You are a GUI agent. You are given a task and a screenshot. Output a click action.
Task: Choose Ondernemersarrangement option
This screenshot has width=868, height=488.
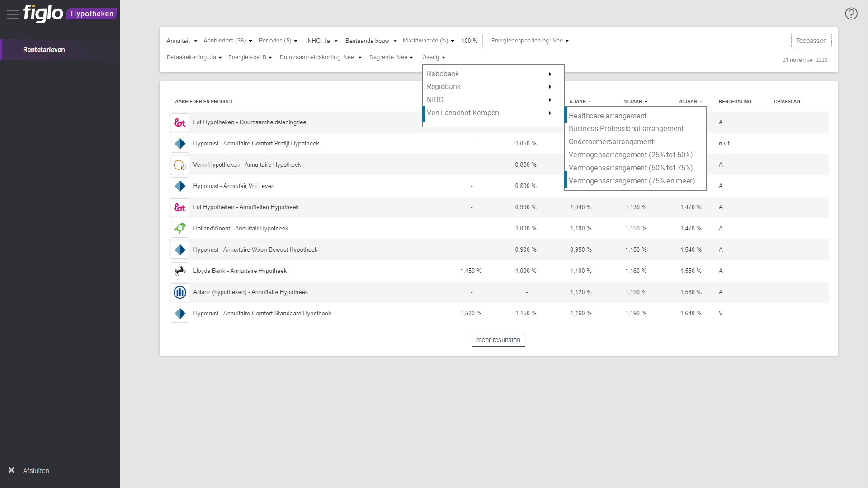coord(635,142)
